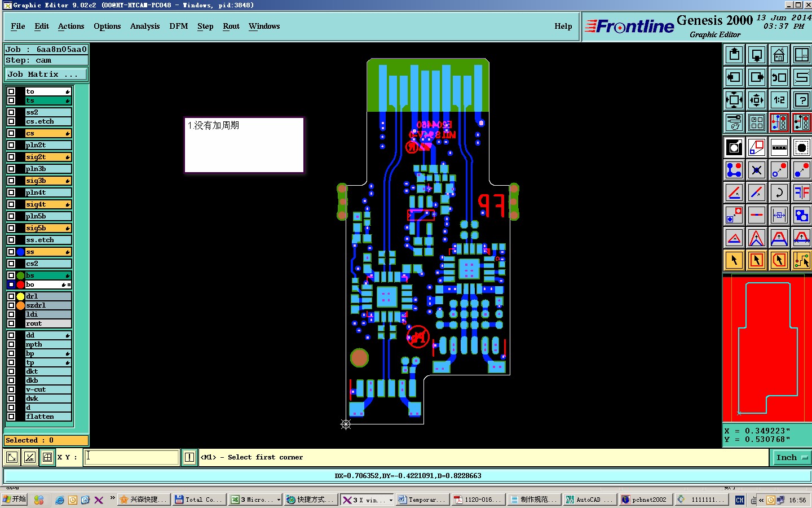Image resolution: width=812 pixels, height=508 pixels.
Task: Click the four-window multi-view icon
Action: [x=757, y=122]
